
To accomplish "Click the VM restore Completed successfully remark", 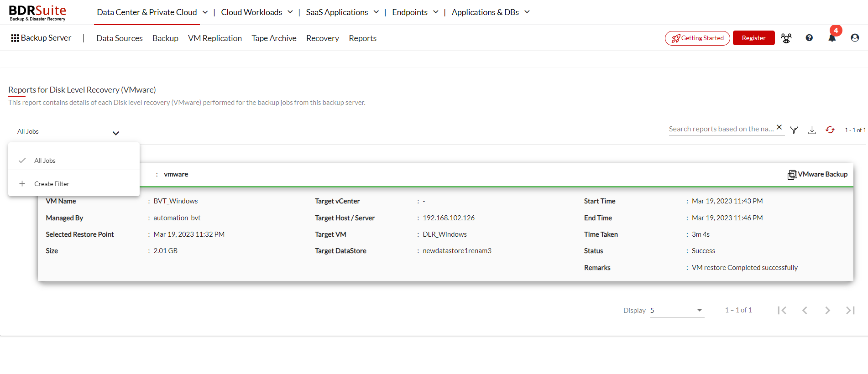I will coord(745,268).
